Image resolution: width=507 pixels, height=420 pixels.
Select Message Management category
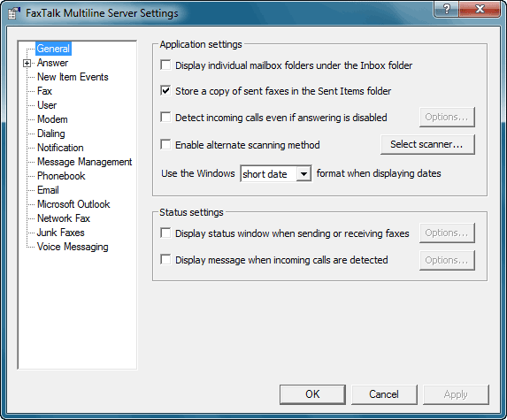pos(84,162)
